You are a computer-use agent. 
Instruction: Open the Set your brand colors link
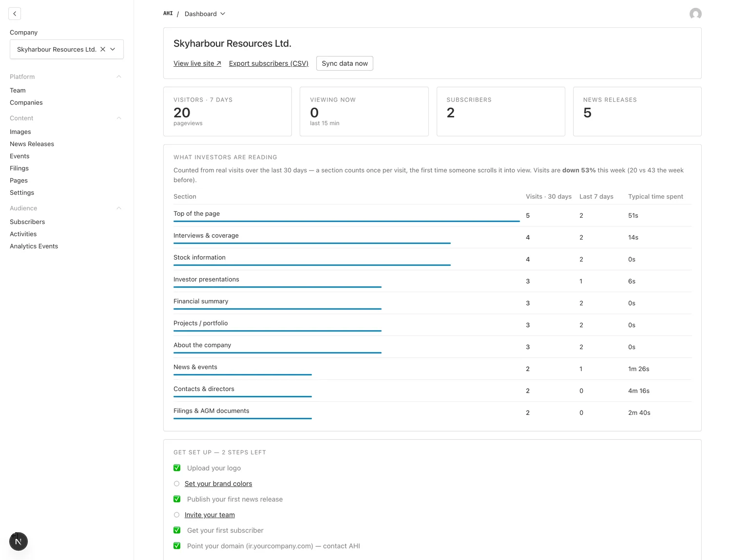pos(218,484)
